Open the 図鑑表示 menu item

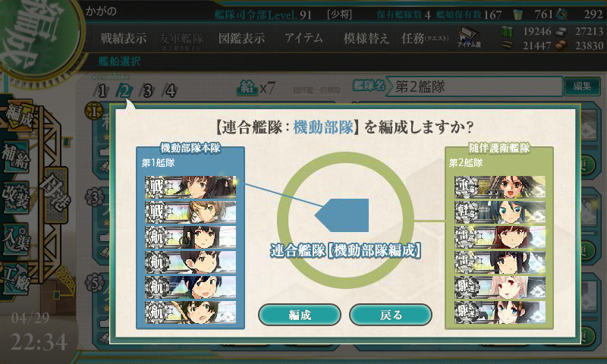pyautogui.click(x=241, y=38)
